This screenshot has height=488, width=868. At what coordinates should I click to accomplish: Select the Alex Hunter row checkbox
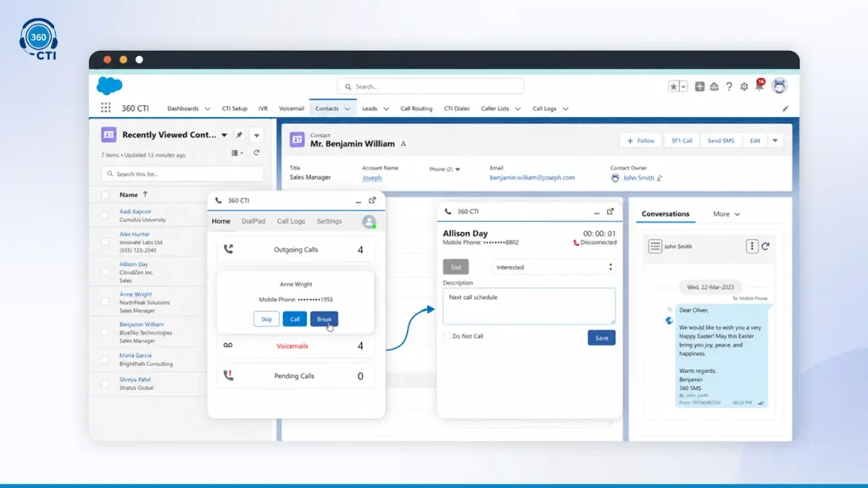(105, 241)
